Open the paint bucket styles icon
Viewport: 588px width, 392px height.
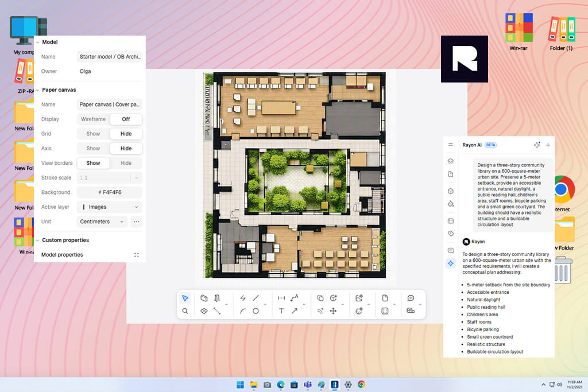(451, 204)
